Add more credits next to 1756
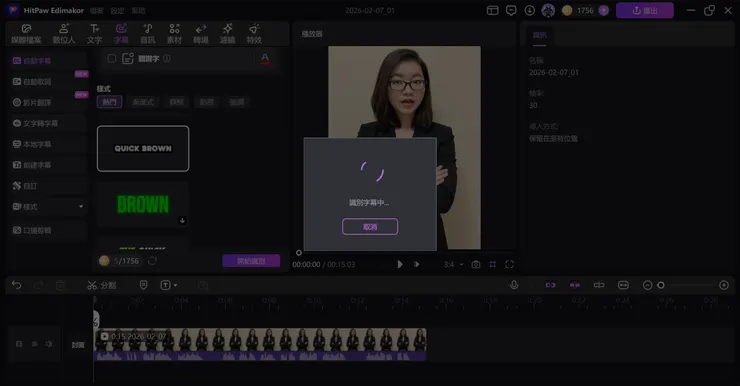 pyautogui.click(x=604, y=10)
